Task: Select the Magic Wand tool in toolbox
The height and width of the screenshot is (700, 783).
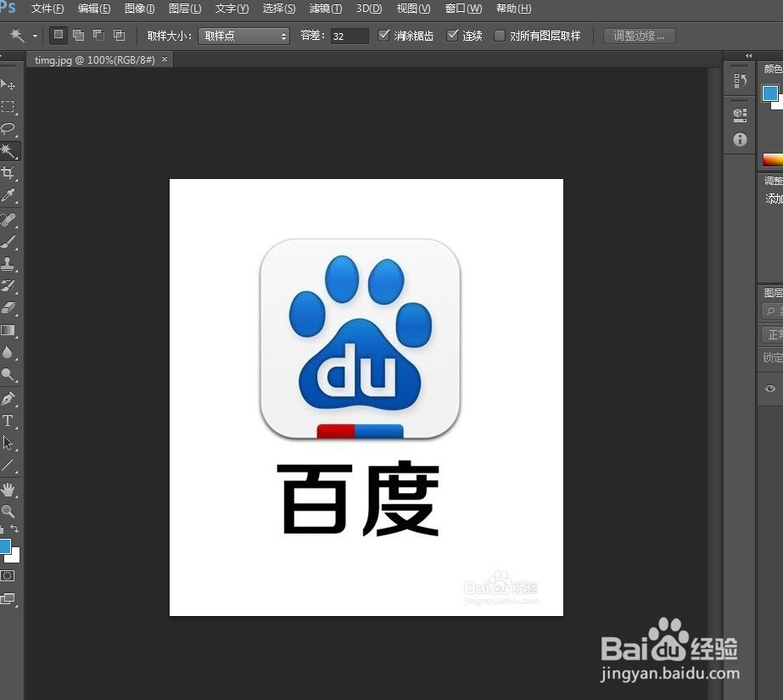Action: [8, 150]
